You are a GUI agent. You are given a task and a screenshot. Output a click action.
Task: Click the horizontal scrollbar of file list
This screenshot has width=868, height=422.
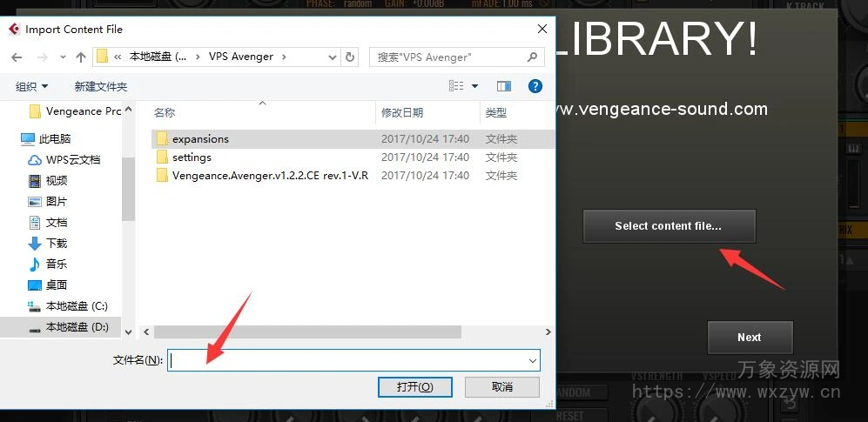point(306,332)
